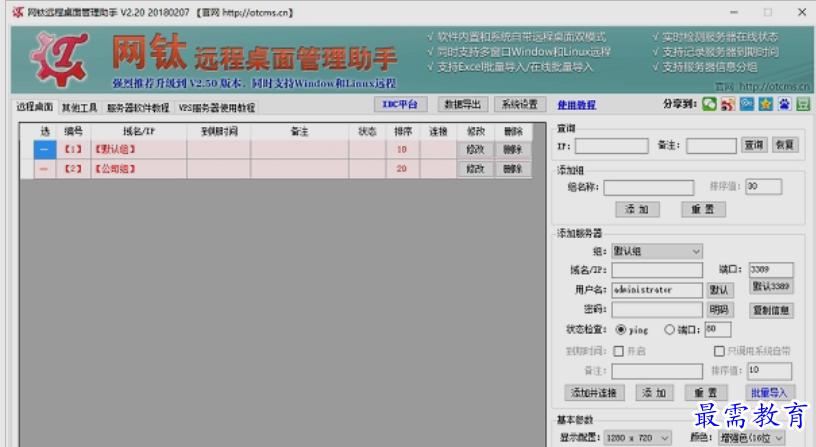Image resolution: width=816 pixels, height=447 pixels.
Task: Click 修改 for the 【默认组】 row
Action: click(x=475, y=150)
